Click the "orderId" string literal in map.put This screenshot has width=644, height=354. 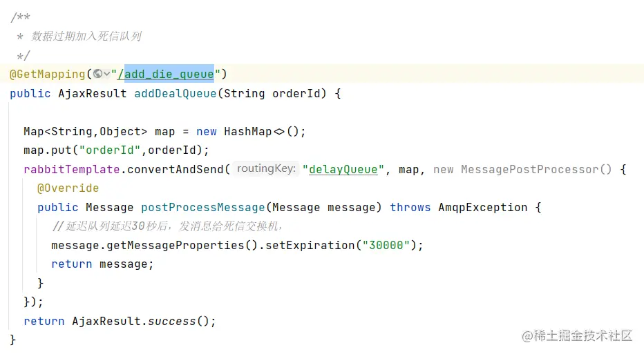[x=110, y=150]
